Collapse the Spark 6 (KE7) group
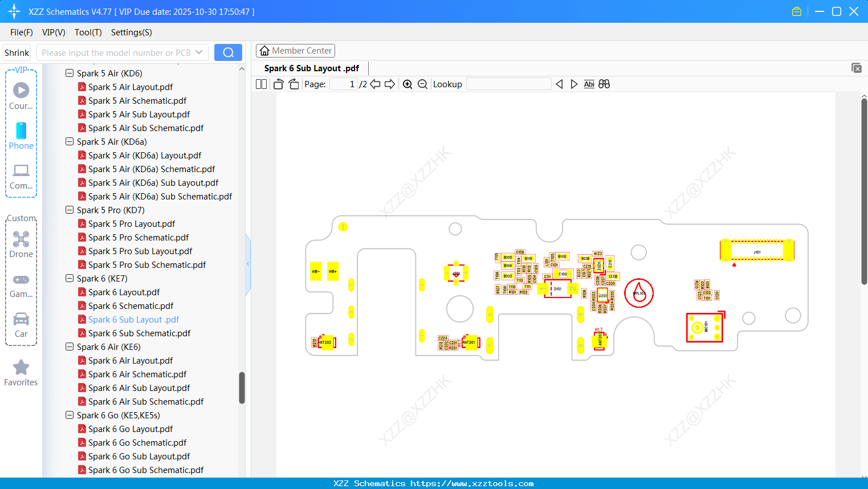The width and height of the screenshot is (868, 489). click(x=69, y=278)
